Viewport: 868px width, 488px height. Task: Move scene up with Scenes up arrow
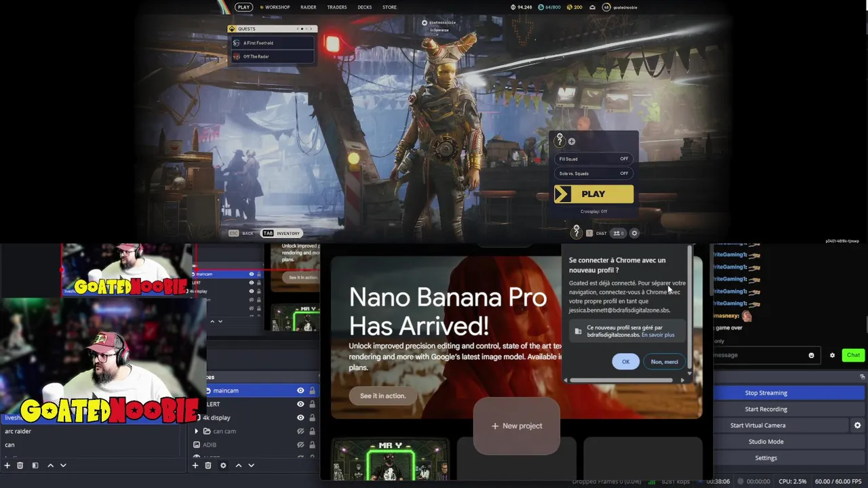pos(50,466)
